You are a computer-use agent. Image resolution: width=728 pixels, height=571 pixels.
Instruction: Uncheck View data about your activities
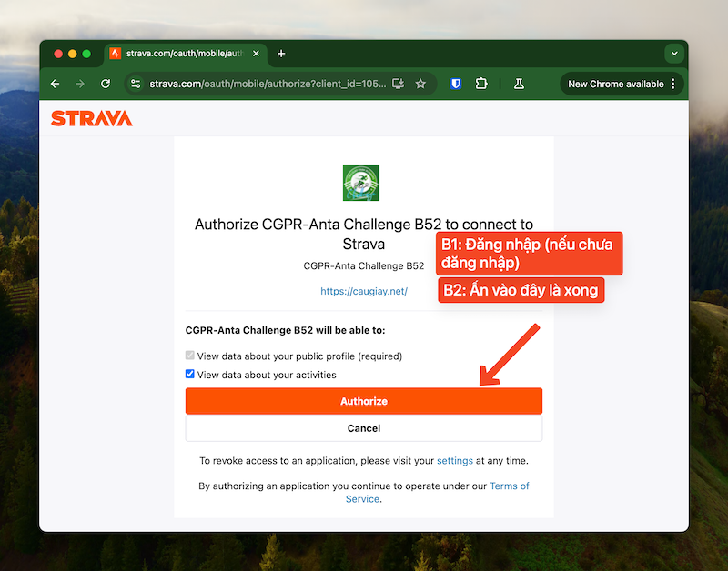190,374
